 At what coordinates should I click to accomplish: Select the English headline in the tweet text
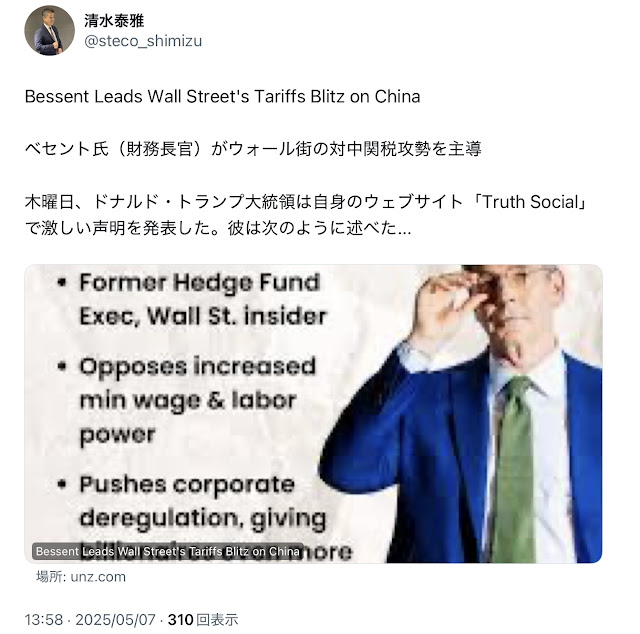[222, 97]
